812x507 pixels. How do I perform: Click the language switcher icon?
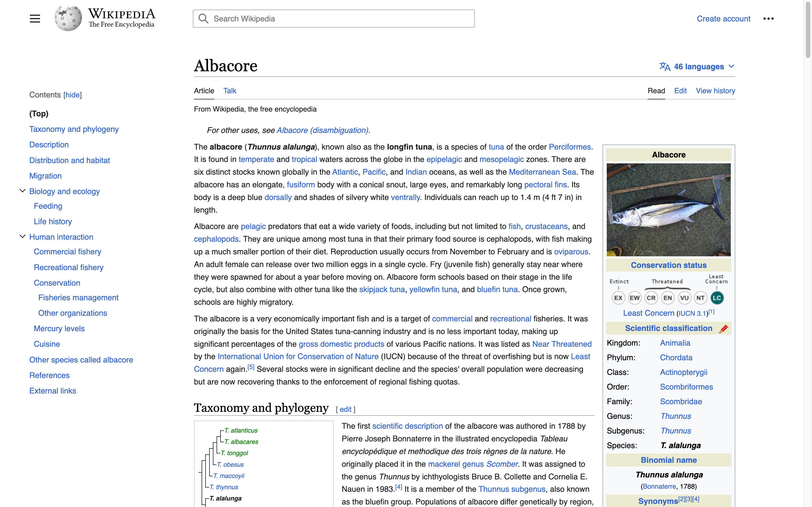[x=665, y=66]
